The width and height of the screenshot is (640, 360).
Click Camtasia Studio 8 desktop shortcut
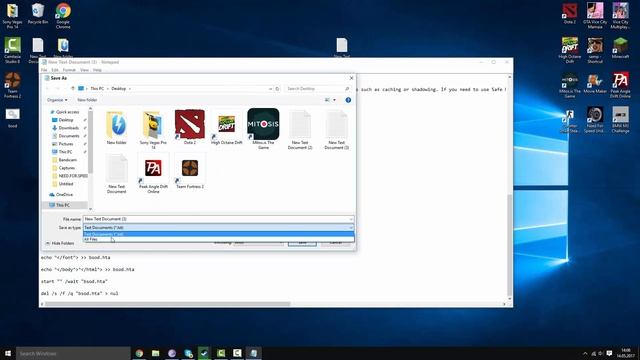pos(12,50)
